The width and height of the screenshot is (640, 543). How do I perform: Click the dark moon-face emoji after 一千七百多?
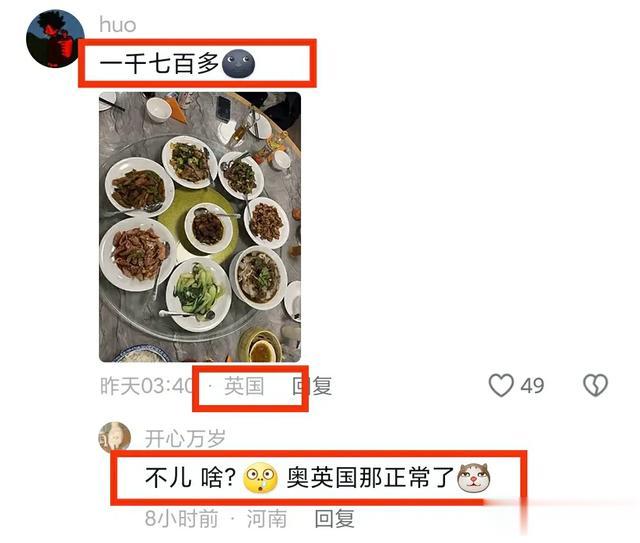tap(239, 63)
